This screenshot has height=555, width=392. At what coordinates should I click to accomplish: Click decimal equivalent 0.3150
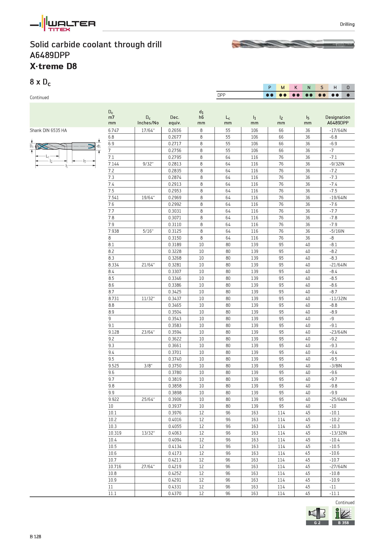[175, 238]
